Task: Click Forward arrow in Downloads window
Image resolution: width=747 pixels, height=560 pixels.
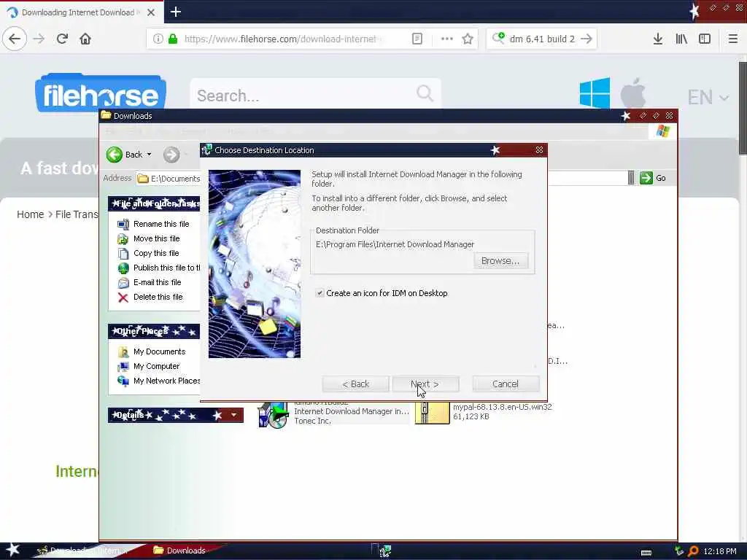Action: pos(171,155)
